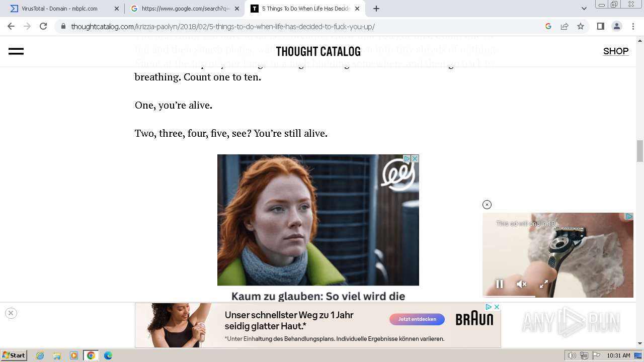Dismiss the floating video player
Viewport: 644px width, 362px height.
487,205
